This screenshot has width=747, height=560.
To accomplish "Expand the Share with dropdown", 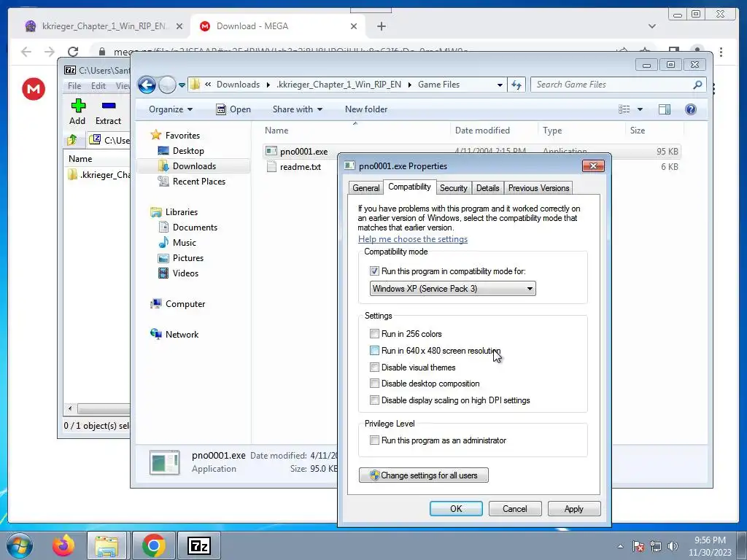I will [x=298, y=109].
